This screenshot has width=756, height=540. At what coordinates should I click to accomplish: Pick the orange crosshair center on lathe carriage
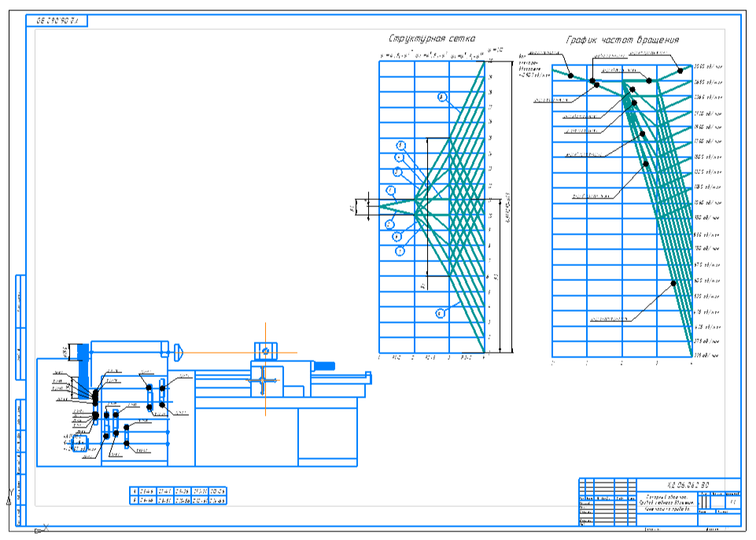pos(263,381)
